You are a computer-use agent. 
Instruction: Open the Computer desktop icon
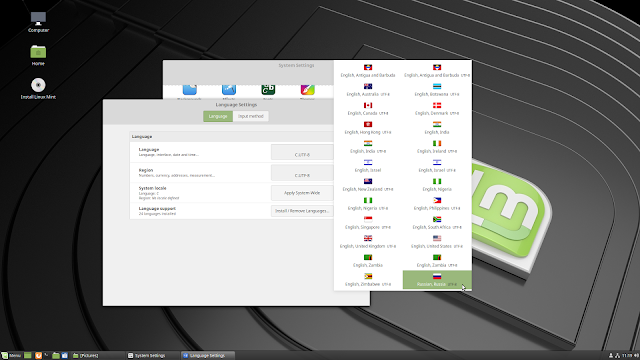pyautogui.click(x=38, y=22)
